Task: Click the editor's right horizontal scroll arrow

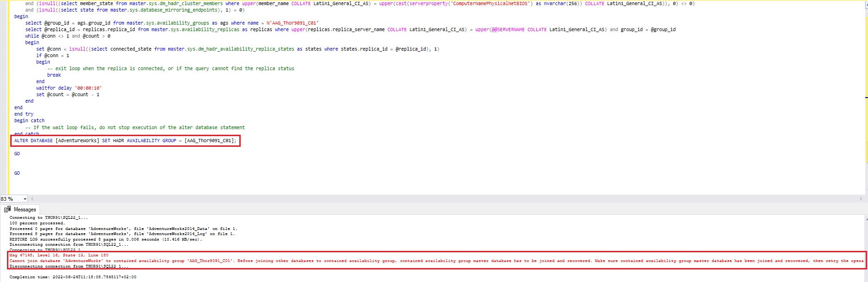Action: click(861, 199)
